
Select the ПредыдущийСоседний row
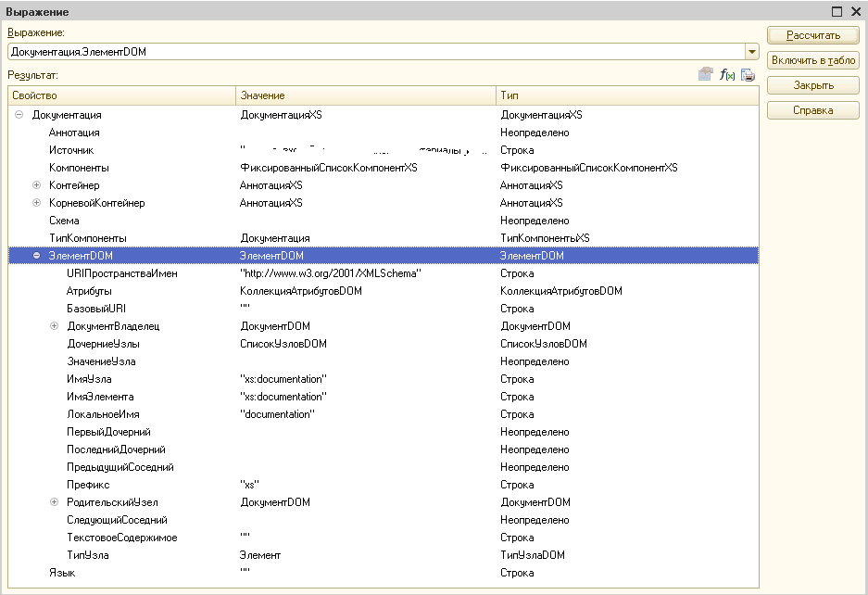(x=384, y=467)
